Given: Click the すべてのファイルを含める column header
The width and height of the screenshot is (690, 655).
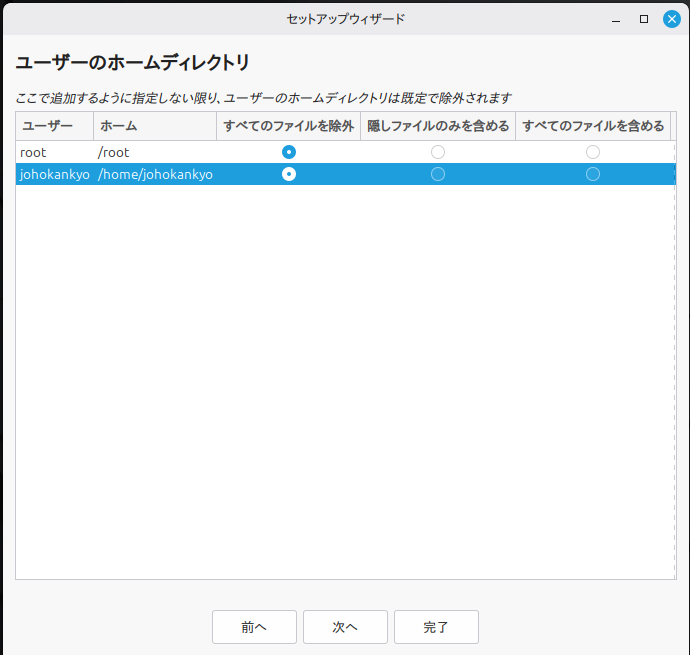Looking at the screenshot, I should (x=593, y=126).
